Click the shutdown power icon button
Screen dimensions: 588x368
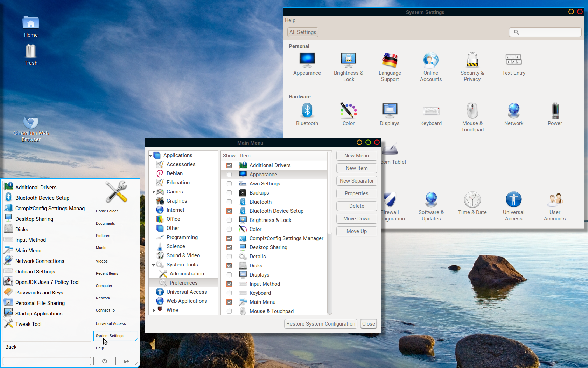105,361
